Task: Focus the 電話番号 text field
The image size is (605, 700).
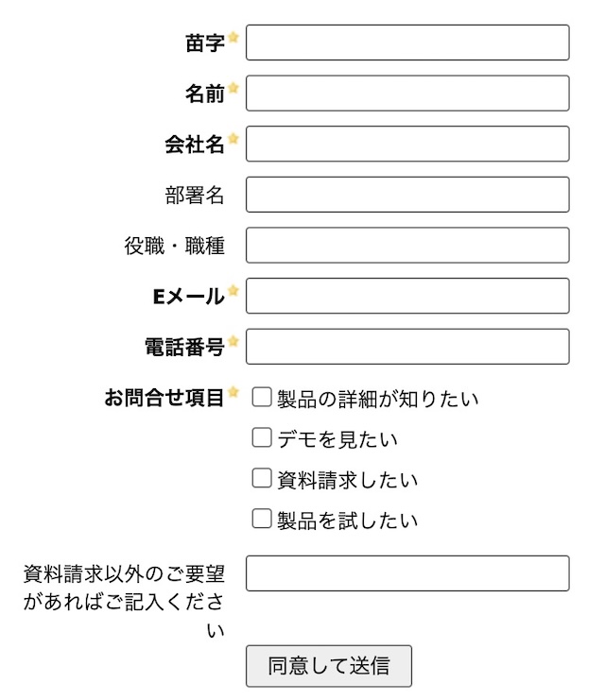Action: pos(407,347)
